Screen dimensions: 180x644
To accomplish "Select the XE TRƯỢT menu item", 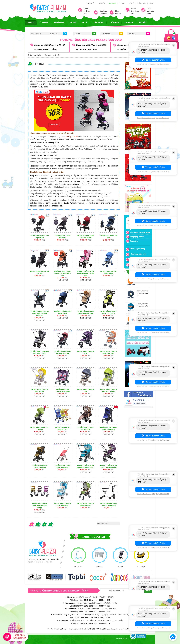I will (x=129, y=23).
